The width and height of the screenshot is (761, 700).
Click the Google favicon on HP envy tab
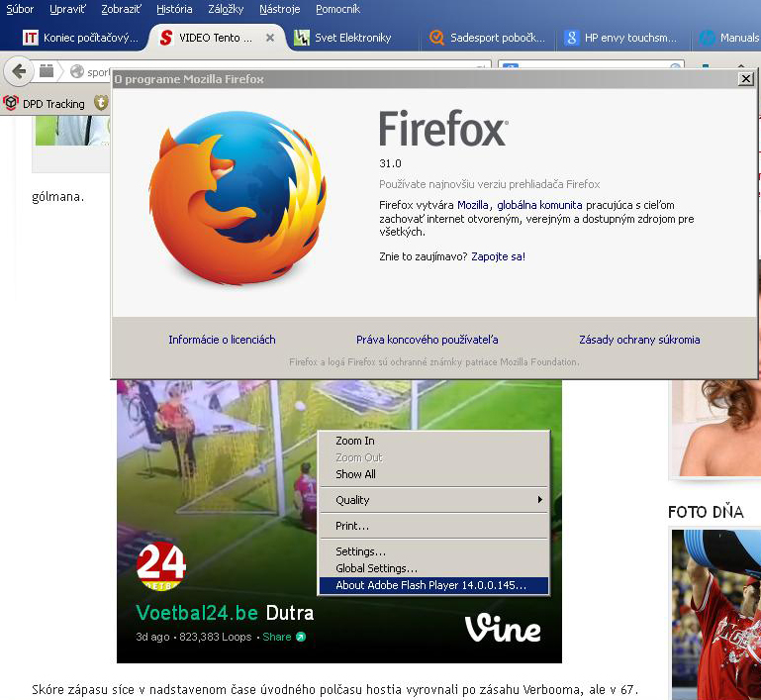[572, 38]
